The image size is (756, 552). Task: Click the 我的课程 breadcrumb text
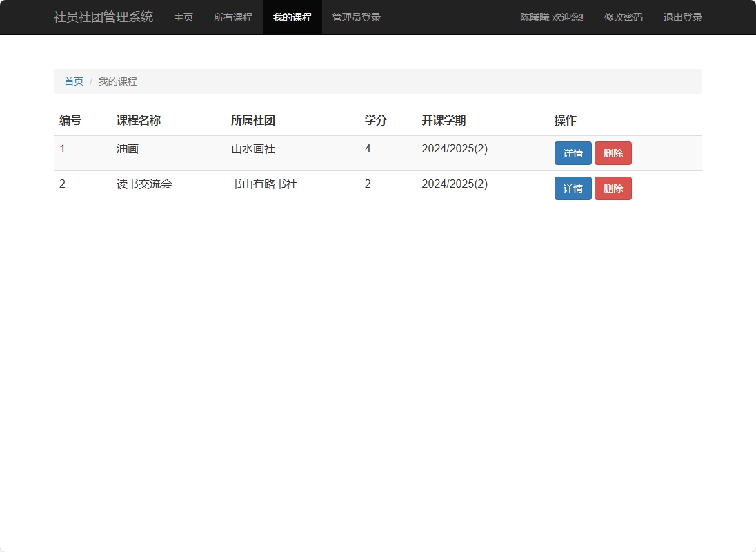[117, 81]
